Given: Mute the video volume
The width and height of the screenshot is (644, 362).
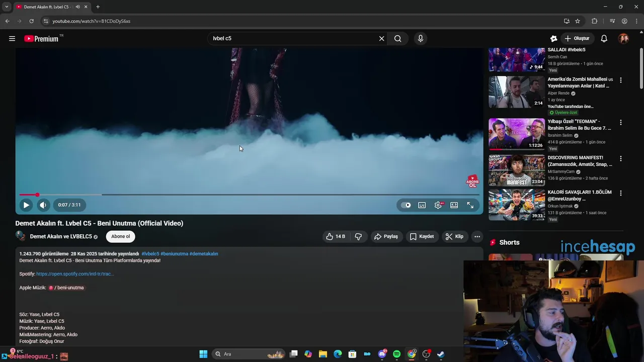Looking at the screenshot, I should click(x=43, y=205).
